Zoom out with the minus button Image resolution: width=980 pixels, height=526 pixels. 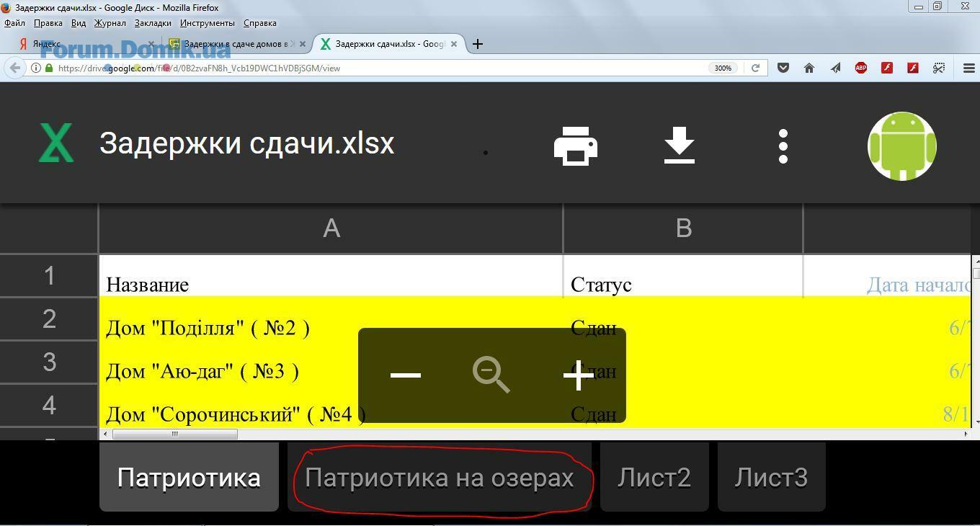[x=405, y=375]
